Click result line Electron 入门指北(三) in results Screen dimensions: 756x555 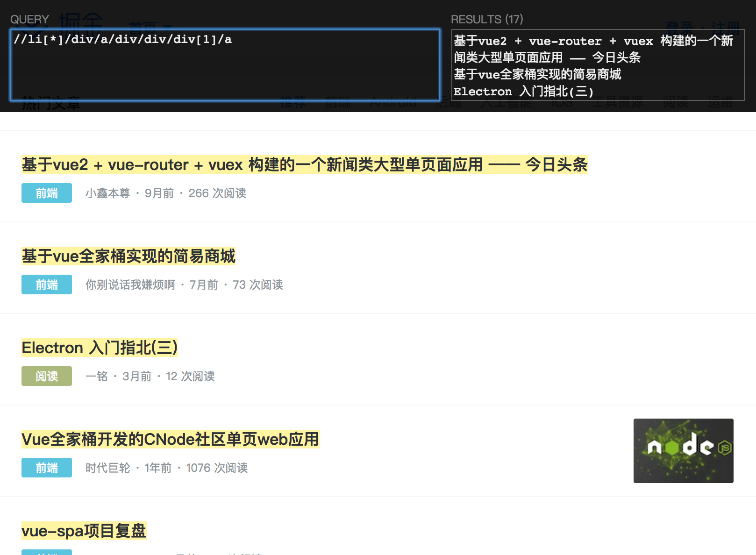tap(523, 91)
